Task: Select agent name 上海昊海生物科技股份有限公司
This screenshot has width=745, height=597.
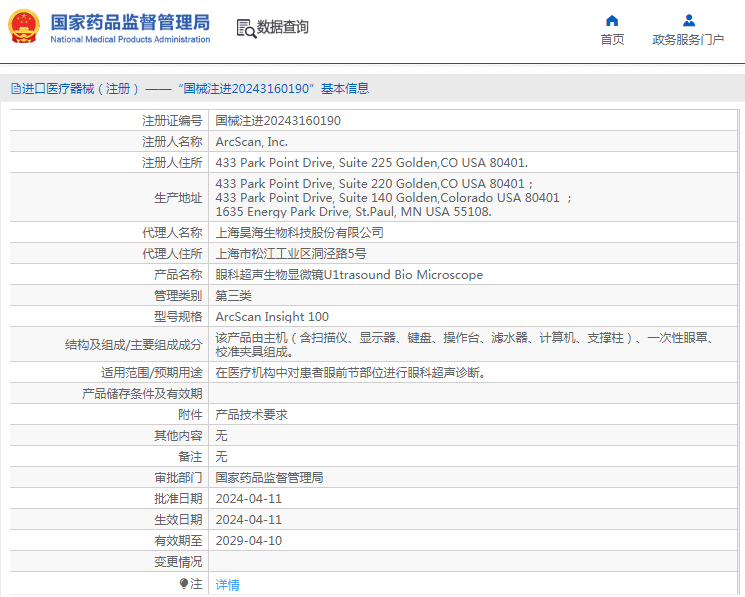Action: coord(299,233)
